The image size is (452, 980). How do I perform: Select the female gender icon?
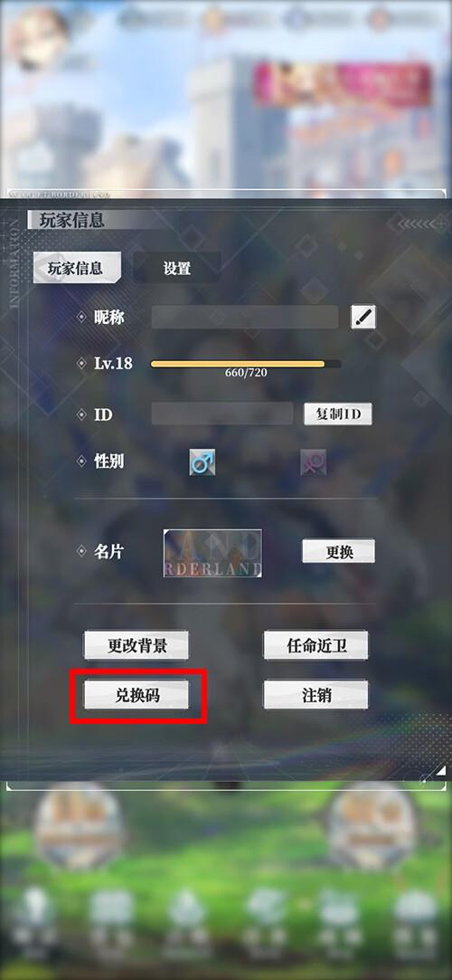(314, 462)
